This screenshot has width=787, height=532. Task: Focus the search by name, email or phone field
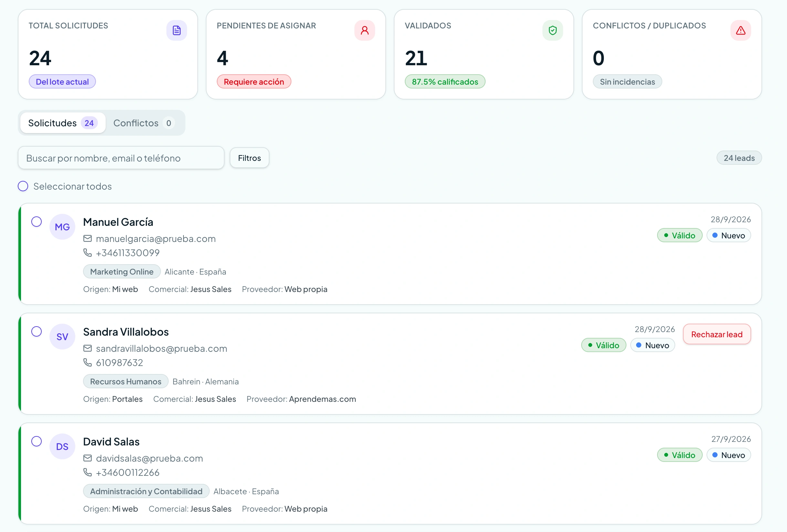point(121,158)
